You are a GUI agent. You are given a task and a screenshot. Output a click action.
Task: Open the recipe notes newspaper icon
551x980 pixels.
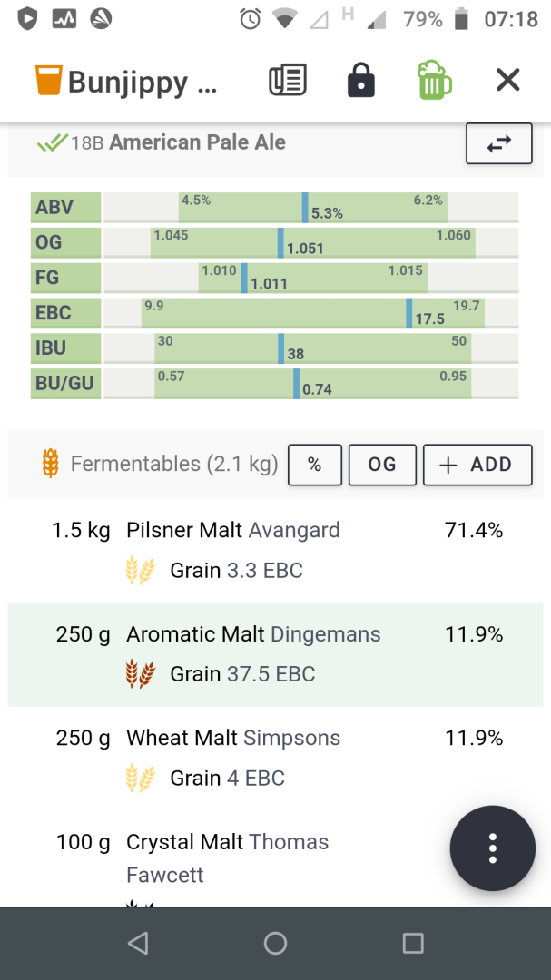point(288,81)
